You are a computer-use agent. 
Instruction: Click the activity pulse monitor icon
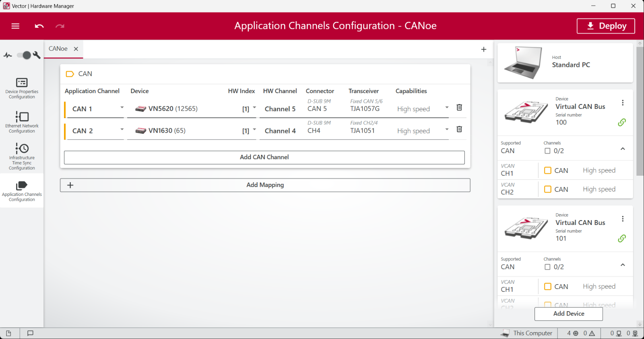tap(8, 55)
